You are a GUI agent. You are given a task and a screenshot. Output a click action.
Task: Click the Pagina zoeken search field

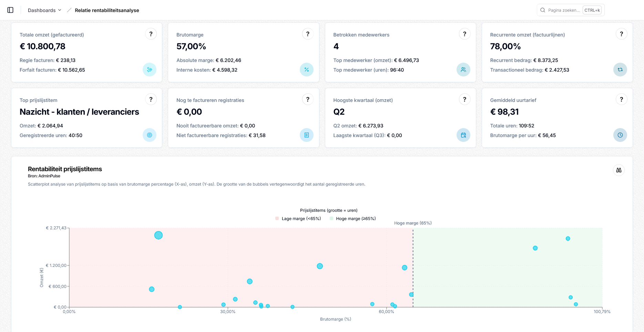click(563, 10)
